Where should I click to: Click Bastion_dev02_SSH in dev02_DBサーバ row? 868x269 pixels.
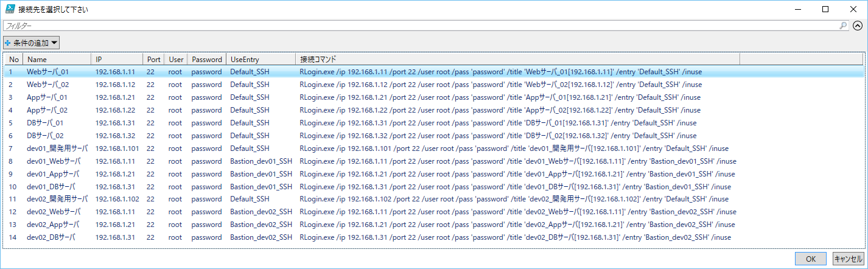261,238
